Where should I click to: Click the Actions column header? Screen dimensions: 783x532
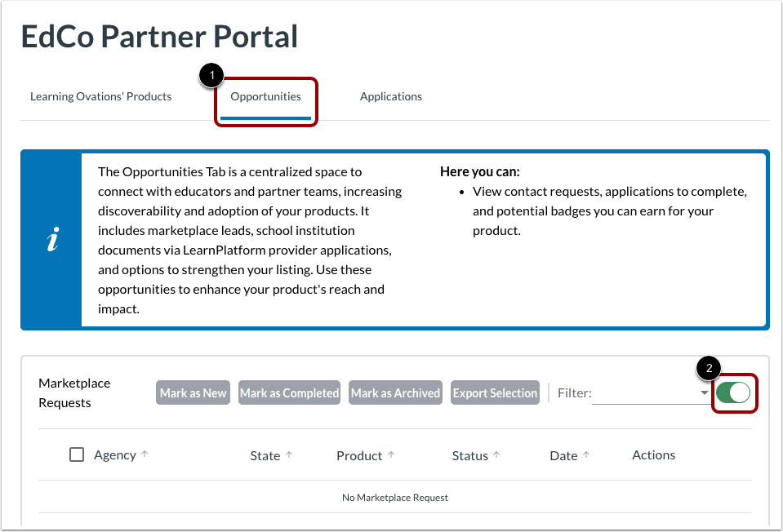click(654, 455)
